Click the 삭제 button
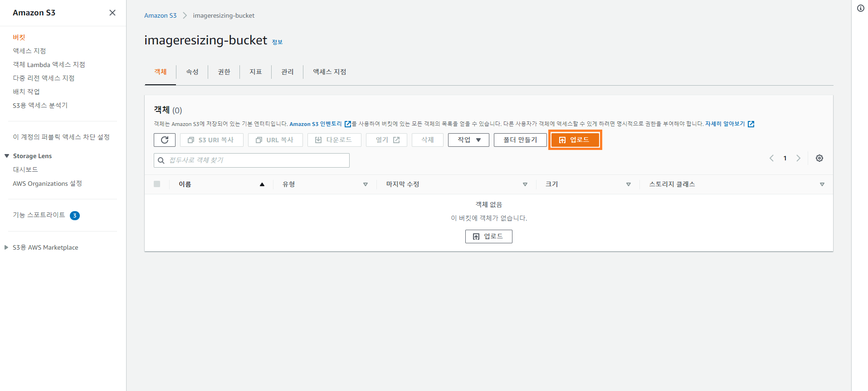Screen dimensions: 868x391 coord(428,140)
